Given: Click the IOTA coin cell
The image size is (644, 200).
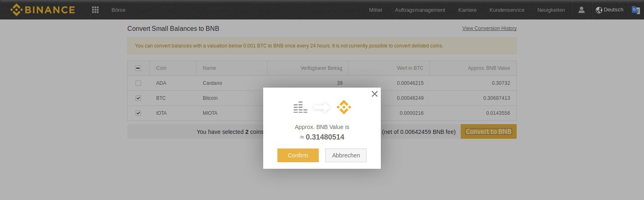Looking at the screenshot, I should click(161, 113).
